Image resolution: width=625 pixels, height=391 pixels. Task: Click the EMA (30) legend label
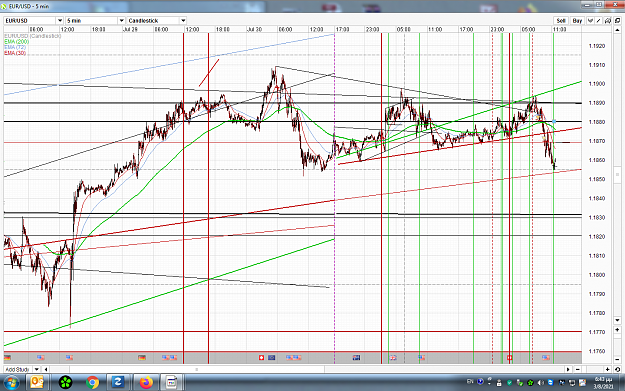pos(15,53)
